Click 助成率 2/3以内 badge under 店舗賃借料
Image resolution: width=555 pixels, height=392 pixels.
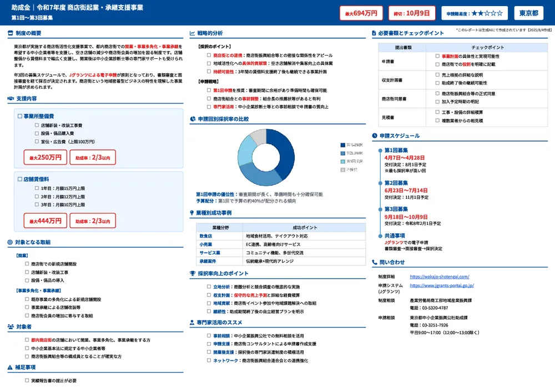tap(93, 220)
